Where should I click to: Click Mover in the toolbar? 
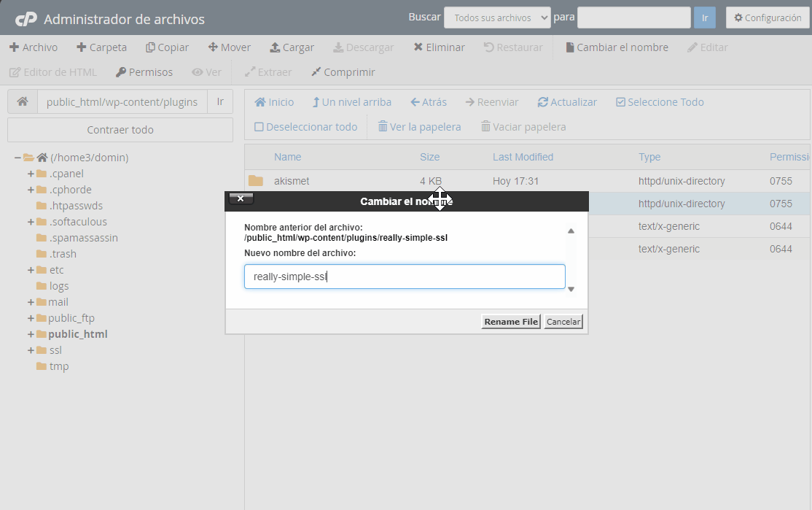point(230,47)
